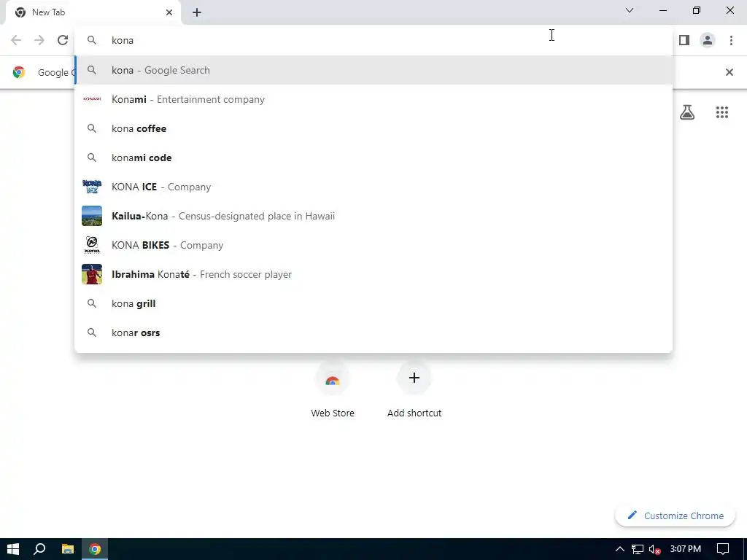This screenshot has width=747, height=560.
Task: Select kona - Google Search suggestion
Action: (x=373, y=70)
